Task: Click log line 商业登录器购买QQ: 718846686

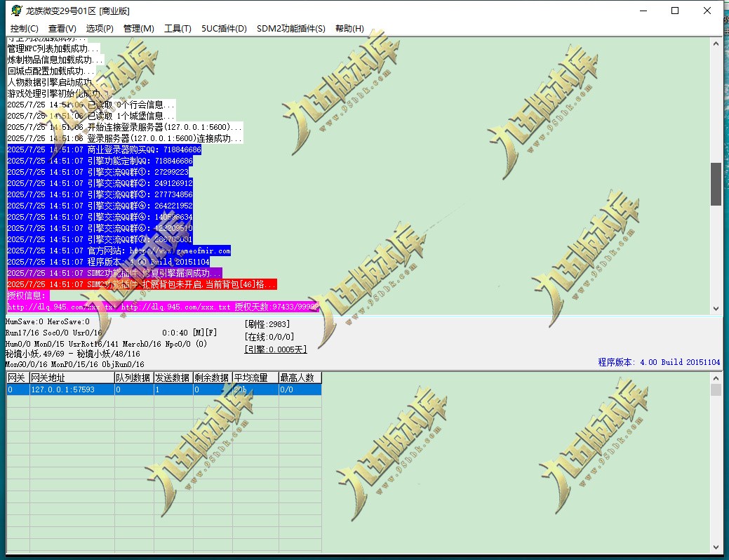Action: click(104, 149)
